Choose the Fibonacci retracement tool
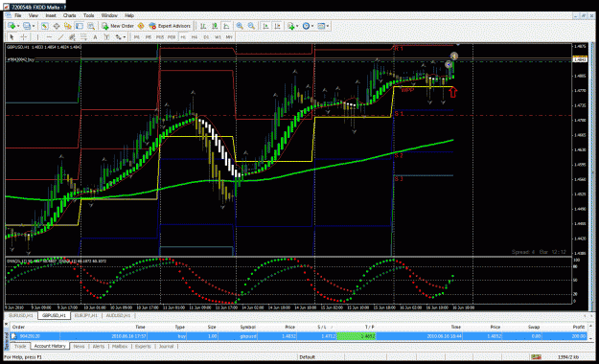This screenshot has width=599, height=364. 83,37
